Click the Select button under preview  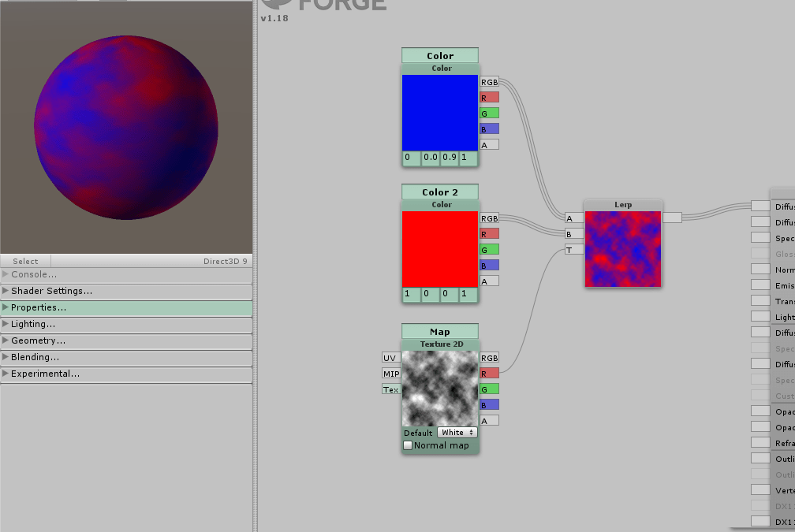coord(25,261)
